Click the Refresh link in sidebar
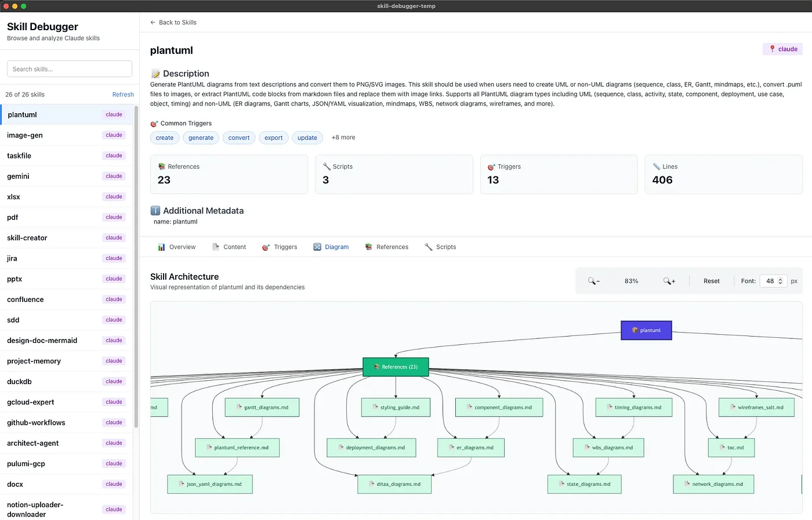The image size is (812, 520). point(123,95)
